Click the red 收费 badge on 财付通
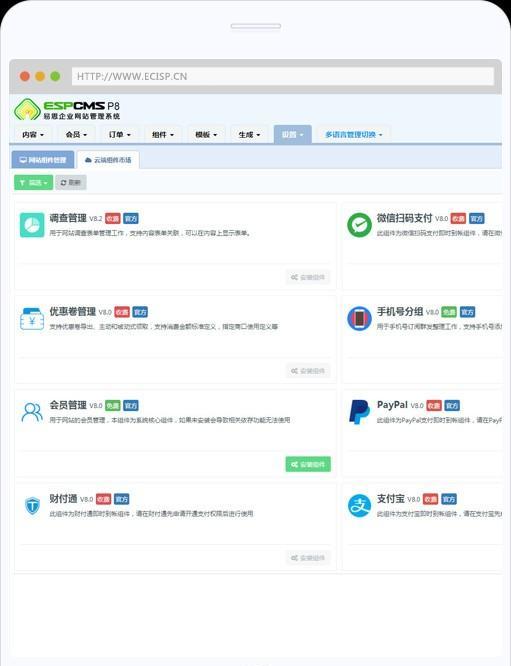 click(x=103, y=499)
